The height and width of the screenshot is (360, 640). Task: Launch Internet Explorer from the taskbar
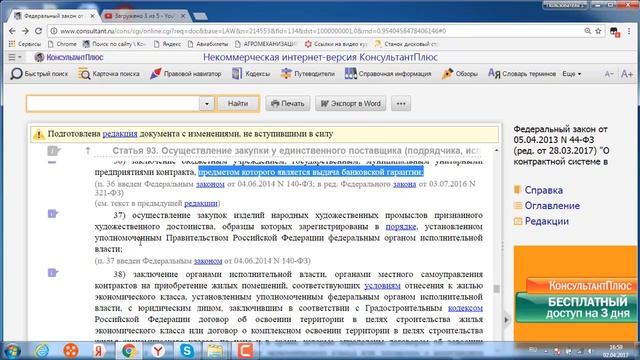pyautogui.click(x=42, y=351)
